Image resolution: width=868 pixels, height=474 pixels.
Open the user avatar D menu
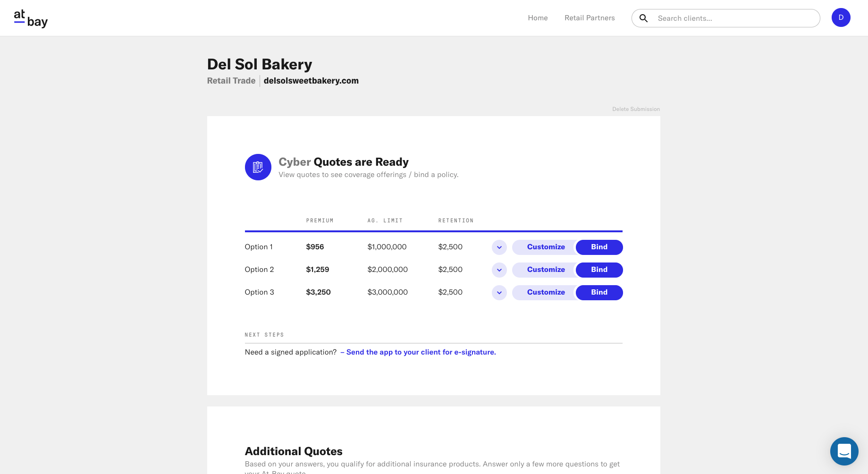841,17
